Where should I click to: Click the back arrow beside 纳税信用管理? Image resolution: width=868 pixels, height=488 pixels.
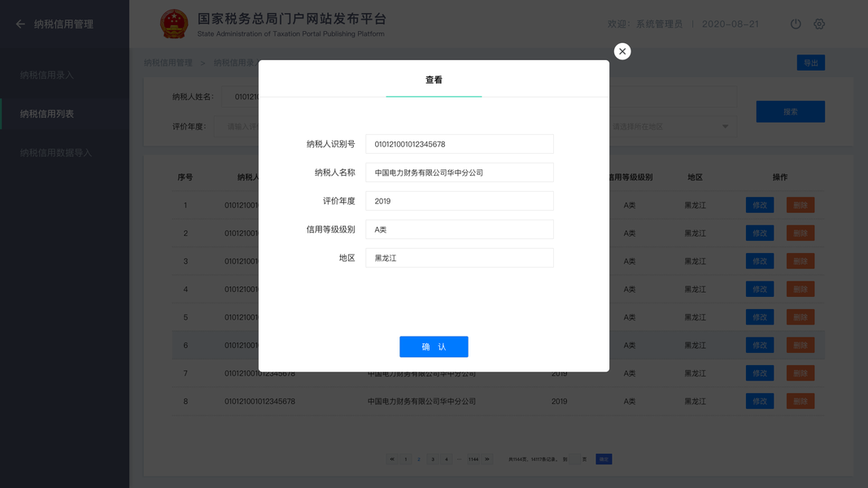coord(20,24)
